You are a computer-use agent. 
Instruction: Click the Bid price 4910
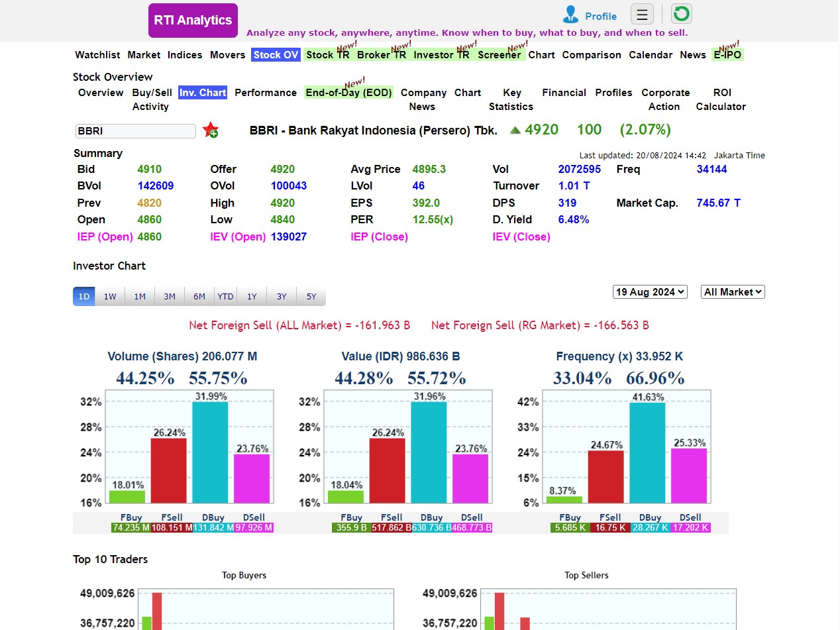150,170
